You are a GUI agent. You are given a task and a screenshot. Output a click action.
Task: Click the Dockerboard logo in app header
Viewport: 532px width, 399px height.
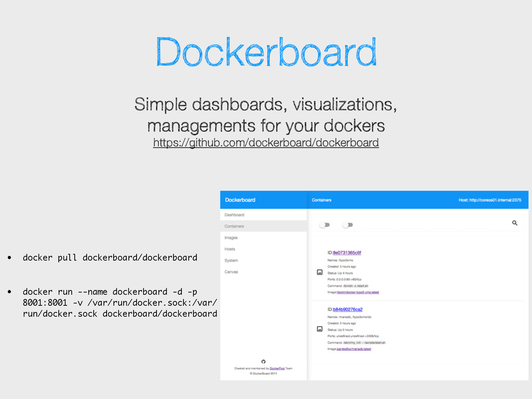[240, 200]
